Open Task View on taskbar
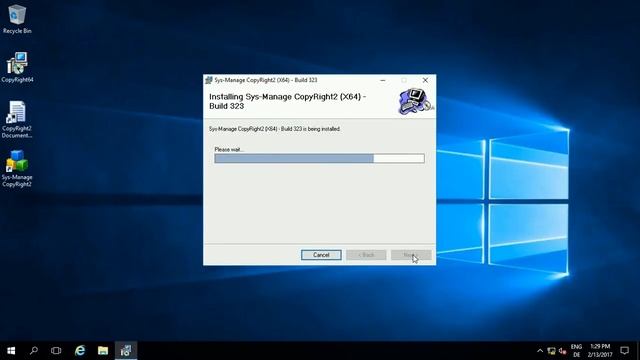640x360 pixels. coord(56,351)
